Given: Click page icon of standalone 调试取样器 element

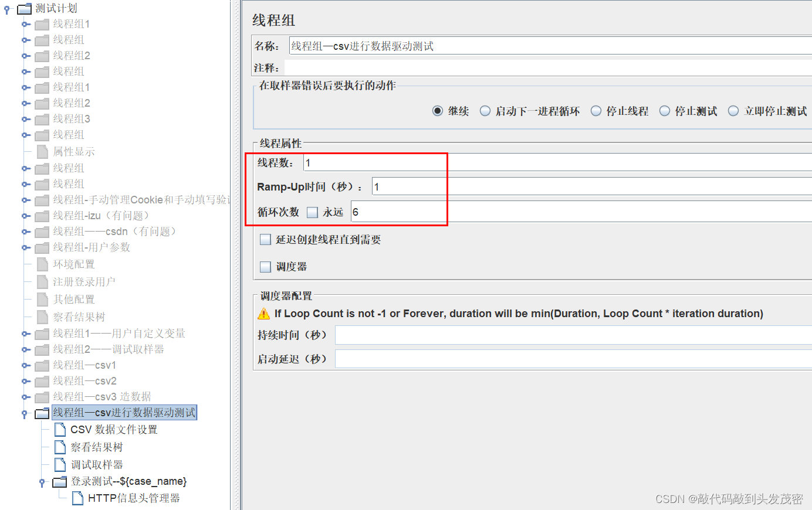Looking at the screenshot, I should point(60,465).
